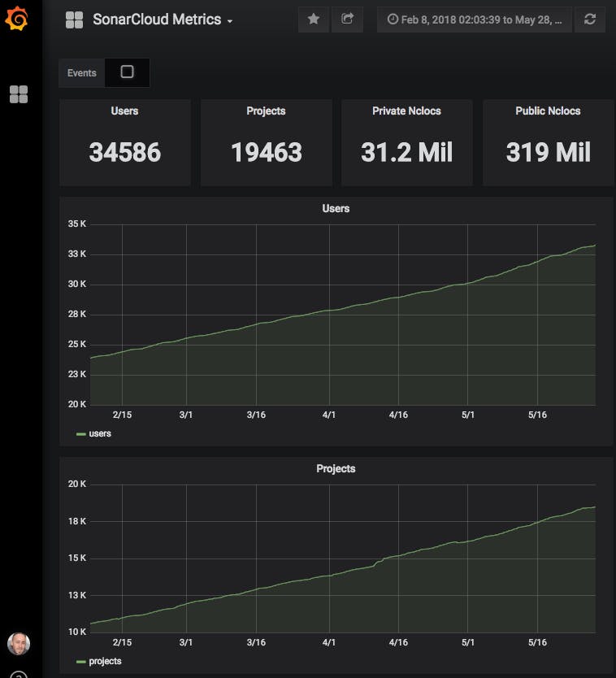
Task: Click the 19463 projects value
Action: click(267, 152)
